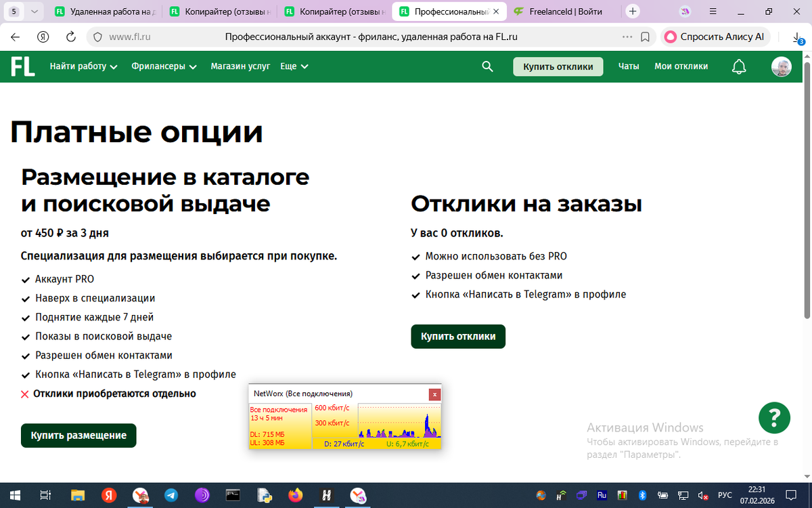Open File Explorer from the taskbar
This screenshot has height=508, width=812.
pos(78,495)
